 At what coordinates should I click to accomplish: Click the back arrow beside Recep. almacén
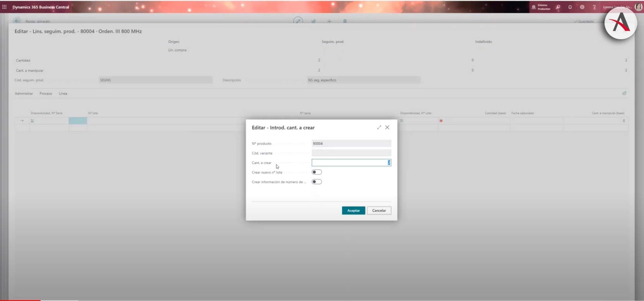(x=17, y=21)
